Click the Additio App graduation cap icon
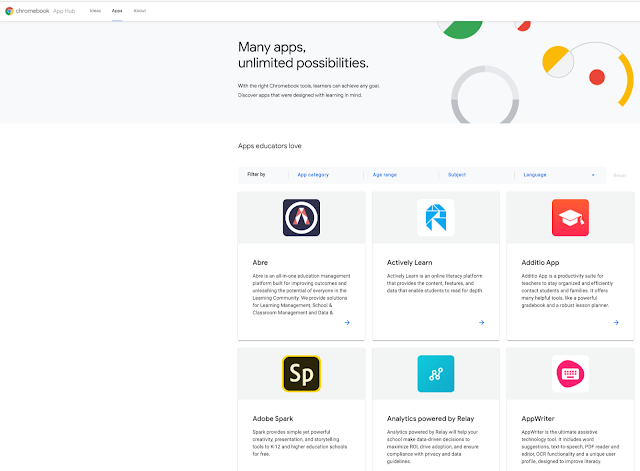 pyautogui.click(x=570, y=217)
